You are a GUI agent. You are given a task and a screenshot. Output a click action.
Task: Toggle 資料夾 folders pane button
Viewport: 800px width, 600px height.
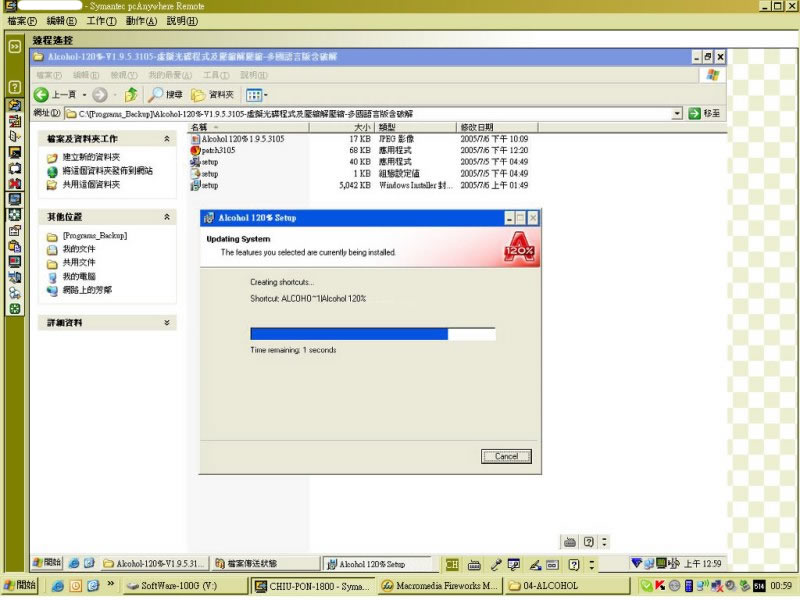click(x=212, y=95)
